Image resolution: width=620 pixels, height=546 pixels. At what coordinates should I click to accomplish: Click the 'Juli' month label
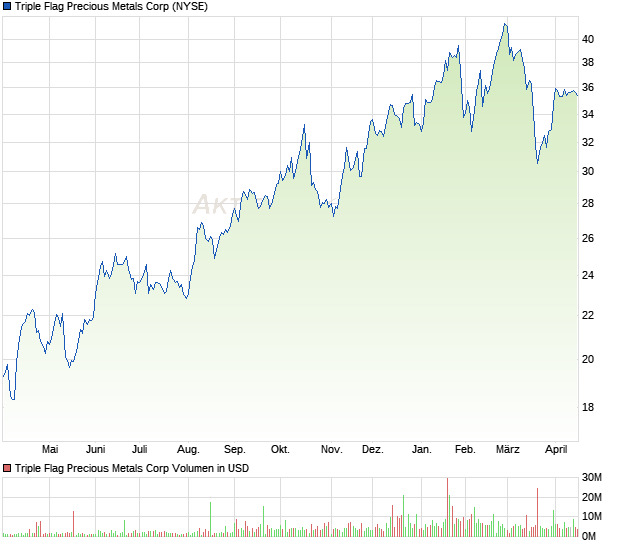[140, 450]
